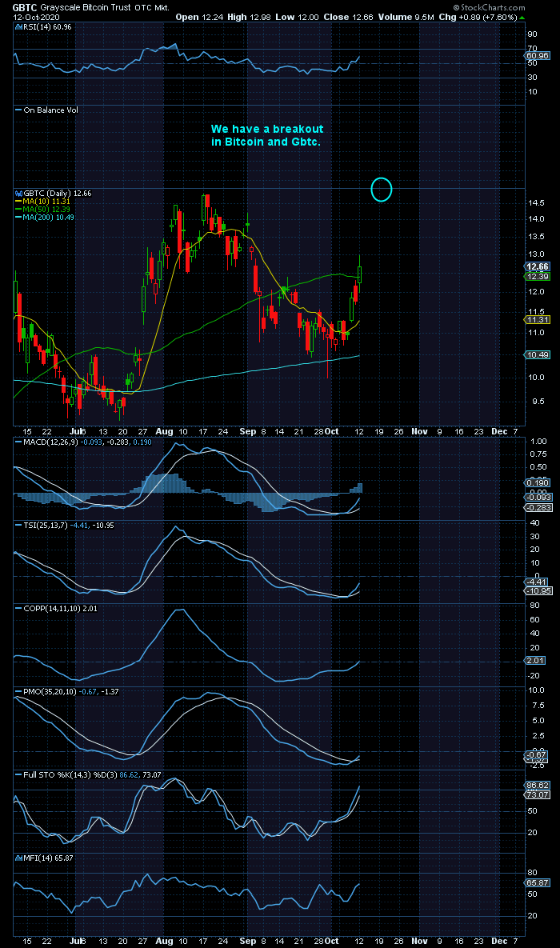This screenshot has width=560, height=948.
Task: Click the 'Close 12.66' header value
Action: (346, 17)
